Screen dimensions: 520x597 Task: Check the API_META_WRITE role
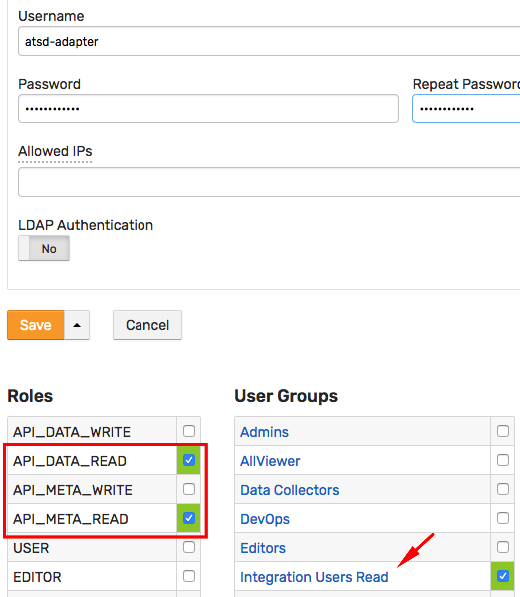point(189,489)
